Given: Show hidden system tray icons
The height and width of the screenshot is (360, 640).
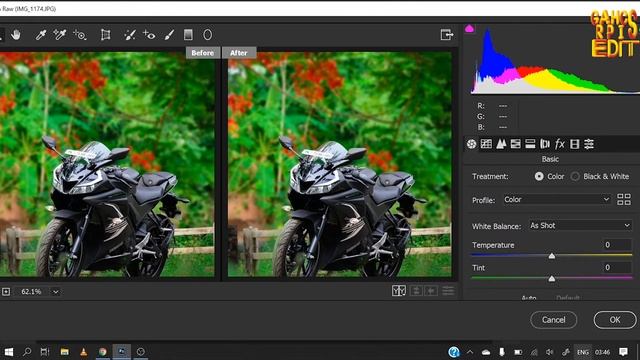Looking at the screenshot, I should click(470, 352).
